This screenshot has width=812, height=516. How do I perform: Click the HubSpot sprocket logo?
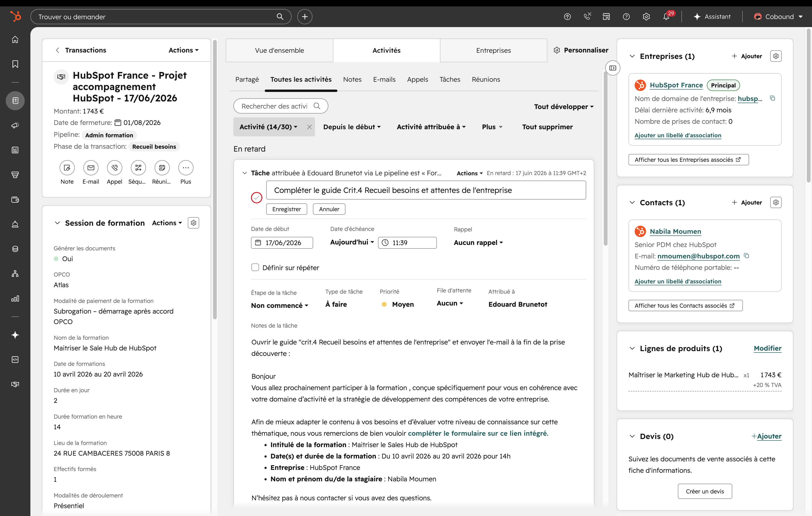coord(15,16)
